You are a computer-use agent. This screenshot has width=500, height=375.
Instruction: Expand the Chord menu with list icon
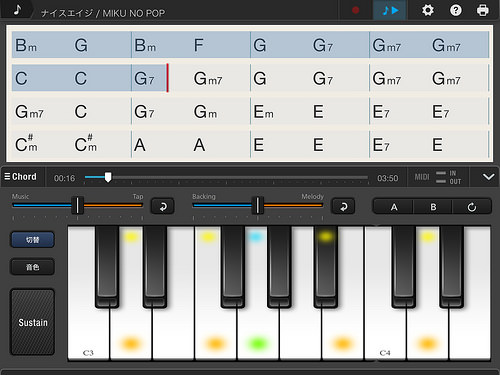(21, 177)
